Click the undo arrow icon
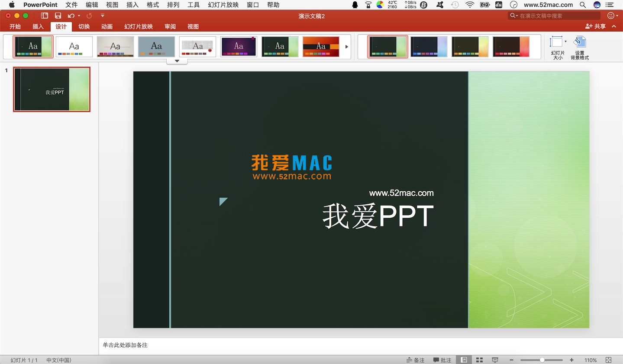Screen dimensions: 623x364 click(71, 16)
